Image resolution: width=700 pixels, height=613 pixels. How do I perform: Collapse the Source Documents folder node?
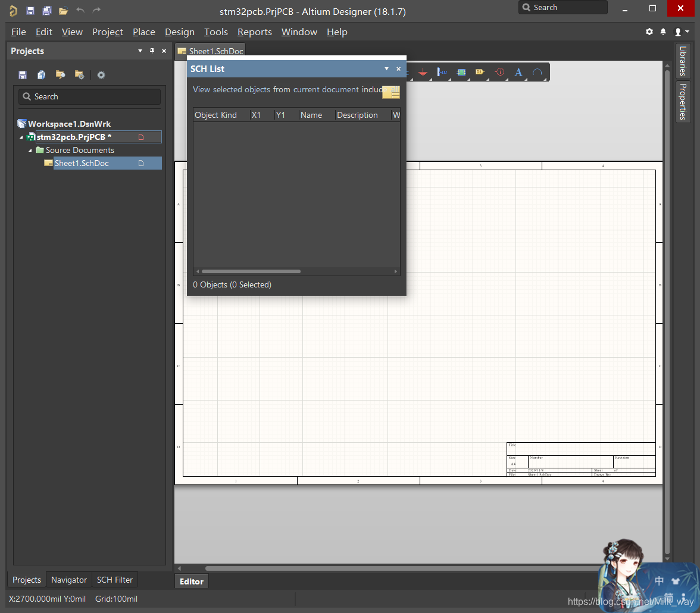pyautogui.click(x=30, y=151)
